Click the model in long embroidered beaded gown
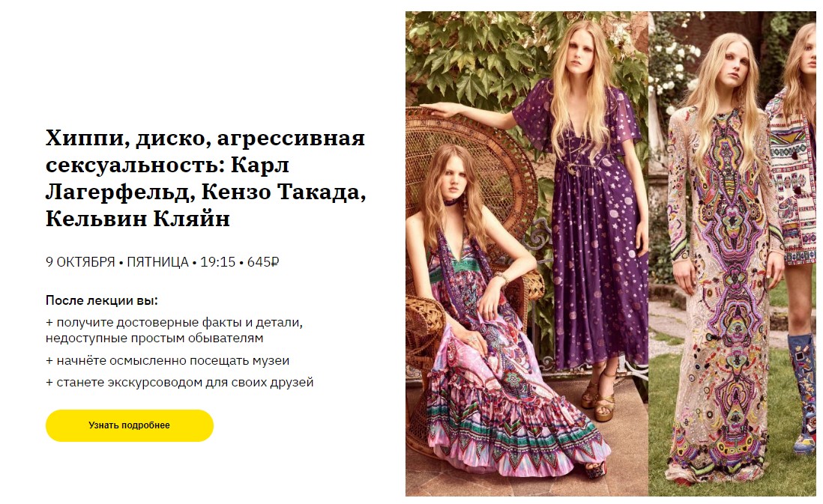823x504 pixels. [724, 262]
